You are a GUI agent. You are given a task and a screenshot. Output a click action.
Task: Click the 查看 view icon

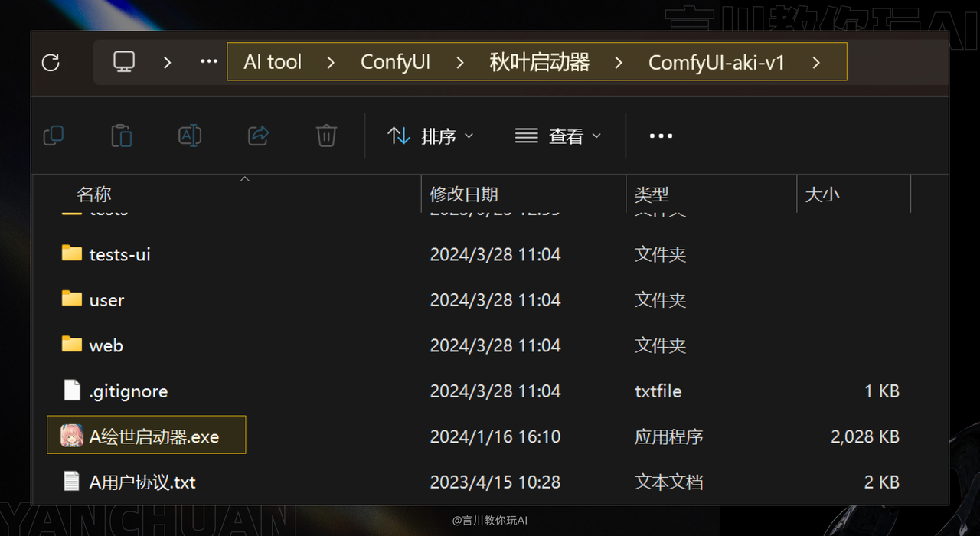coord(526,136)
